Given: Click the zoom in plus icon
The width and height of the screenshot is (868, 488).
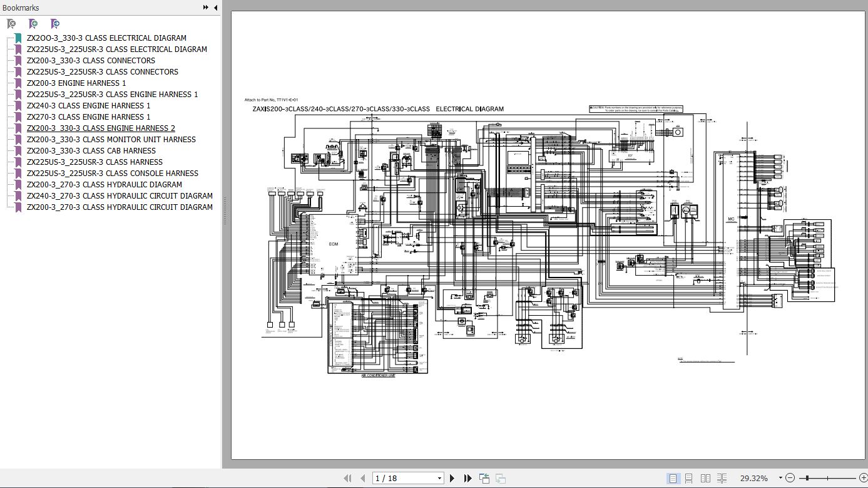Looking at the screenshot, I should point(864,478).
